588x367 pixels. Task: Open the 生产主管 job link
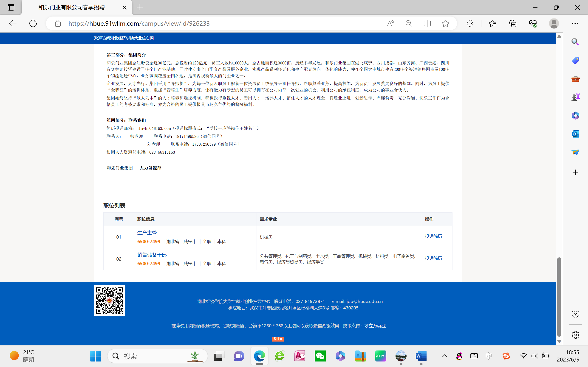point(147,233)
